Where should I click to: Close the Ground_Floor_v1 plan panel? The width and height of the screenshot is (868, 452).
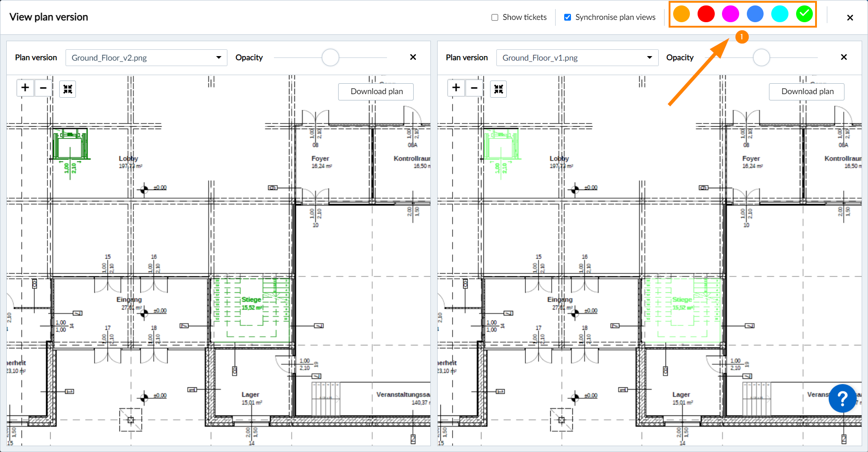(x=844, y=57)
